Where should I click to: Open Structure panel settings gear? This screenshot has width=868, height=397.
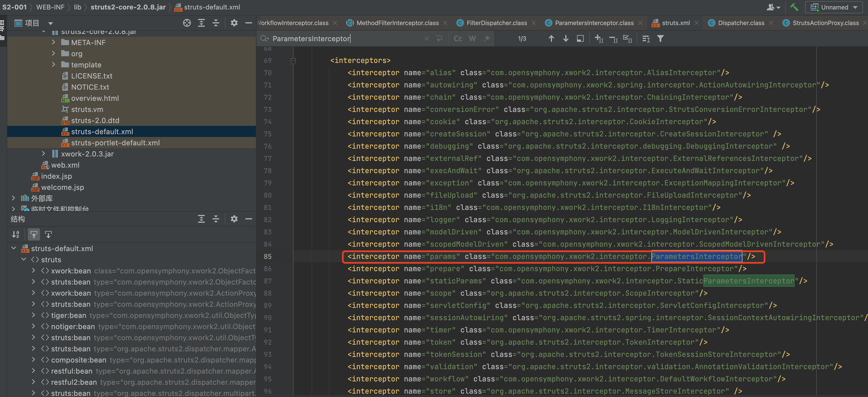pyautogui.click(x=234, y=219)
